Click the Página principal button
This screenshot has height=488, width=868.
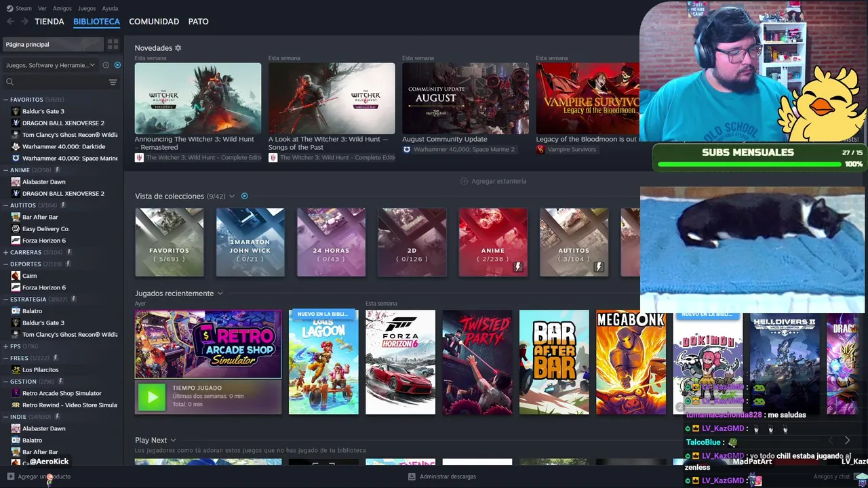coord(53,44)
